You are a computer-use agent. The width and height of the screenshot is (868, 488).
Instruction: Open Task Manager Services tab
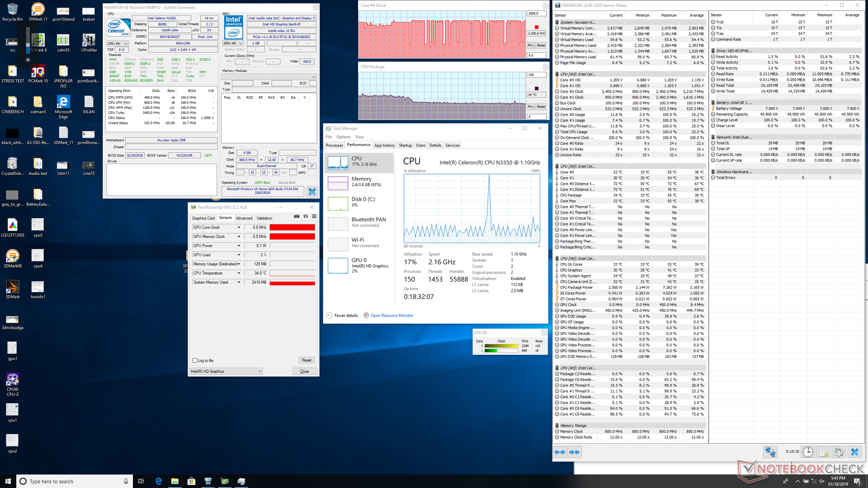453,145
